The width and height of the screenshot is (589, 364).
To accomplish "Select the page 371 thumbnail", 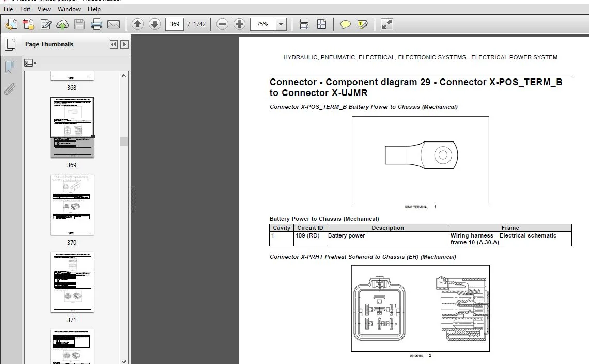I will (x=72, y=282).
